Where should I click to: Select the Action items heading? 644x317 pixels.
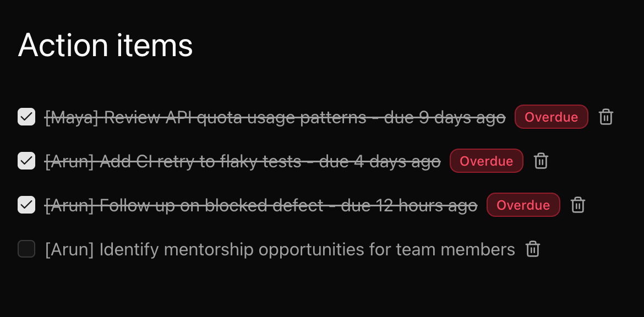point(105,45)
